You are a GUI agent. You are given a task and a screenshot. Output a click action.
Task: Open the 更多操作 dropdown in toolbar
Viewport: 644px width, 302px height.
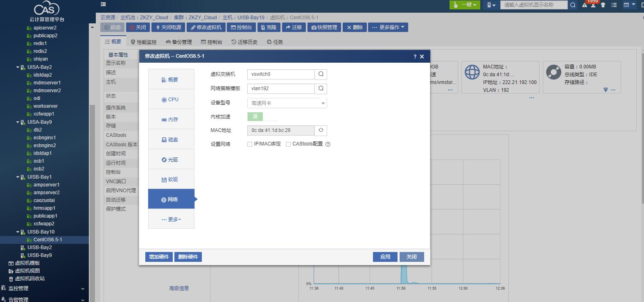[388, 27]
